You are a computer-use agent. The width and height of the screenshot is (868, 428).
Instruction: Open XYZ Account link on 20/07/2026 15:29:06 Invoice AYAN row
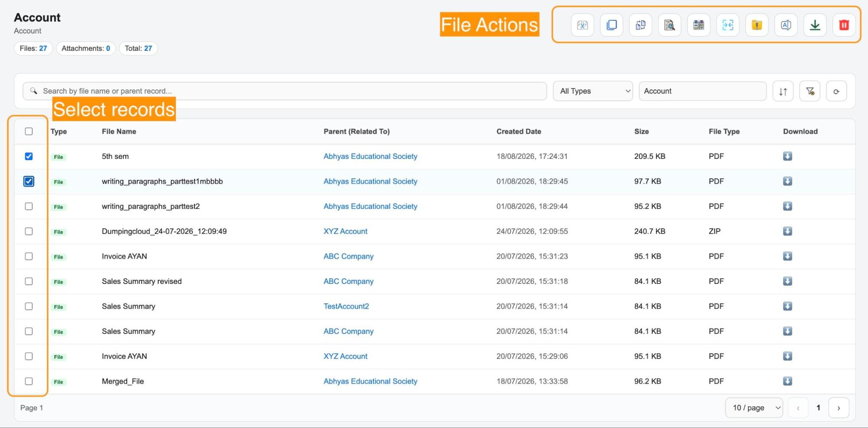tap(345, 356)
